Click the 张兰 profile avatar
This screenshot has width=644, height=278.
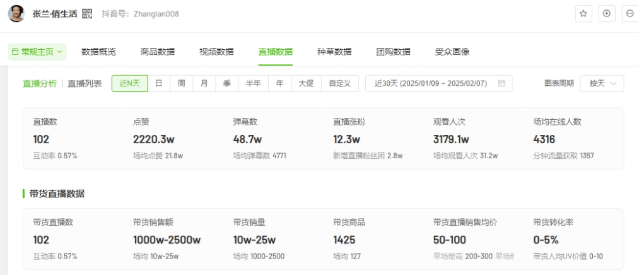(x=16, y=13)
